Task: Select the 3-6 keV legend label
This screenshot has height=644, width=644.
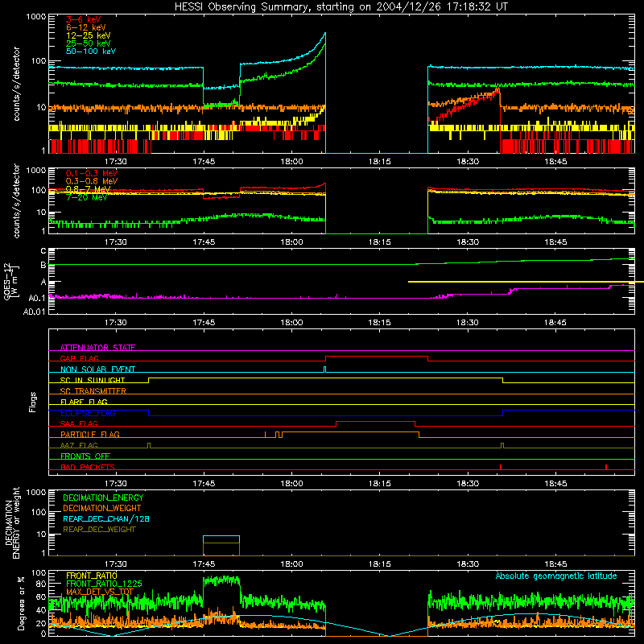Action: pyautogui.click(x=84, y=19)
